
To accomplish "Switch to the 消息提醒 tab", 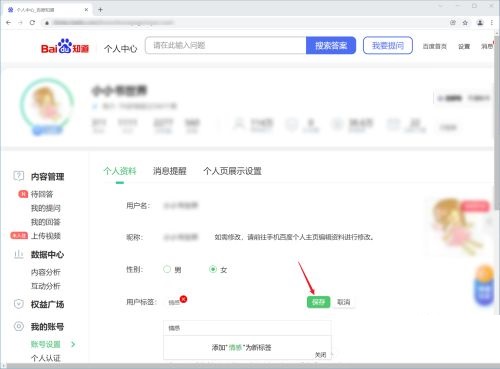I will pos(169,171).
